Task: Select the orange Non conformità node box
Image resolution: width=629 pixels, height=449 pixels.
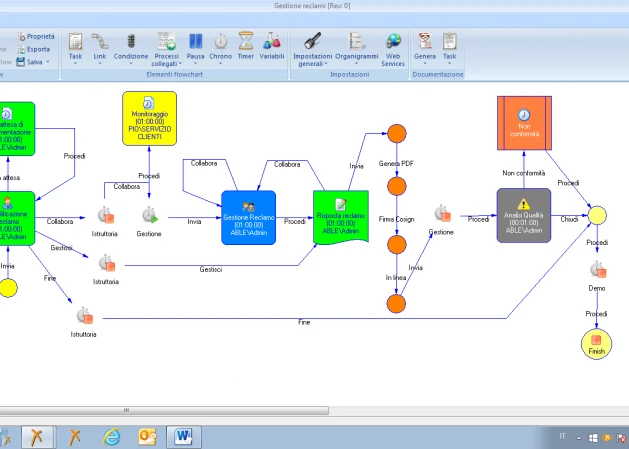Action: [524, 123]
